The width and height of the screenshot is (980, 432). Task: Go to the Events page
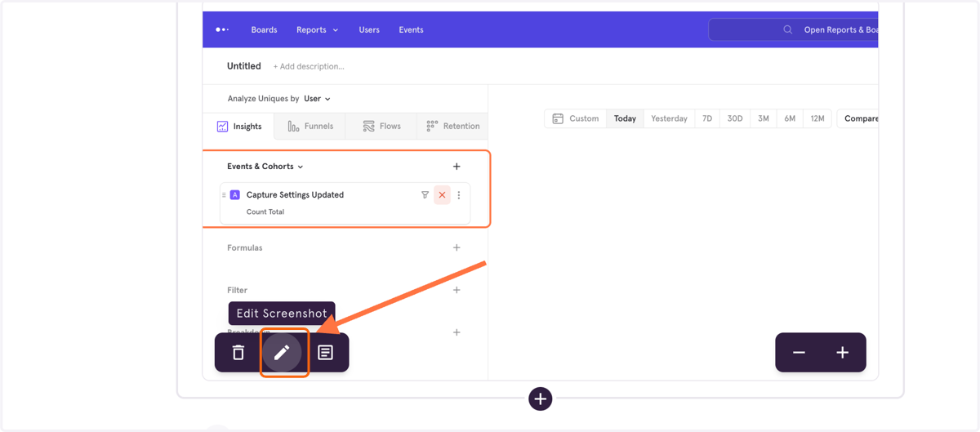[411, 29]
